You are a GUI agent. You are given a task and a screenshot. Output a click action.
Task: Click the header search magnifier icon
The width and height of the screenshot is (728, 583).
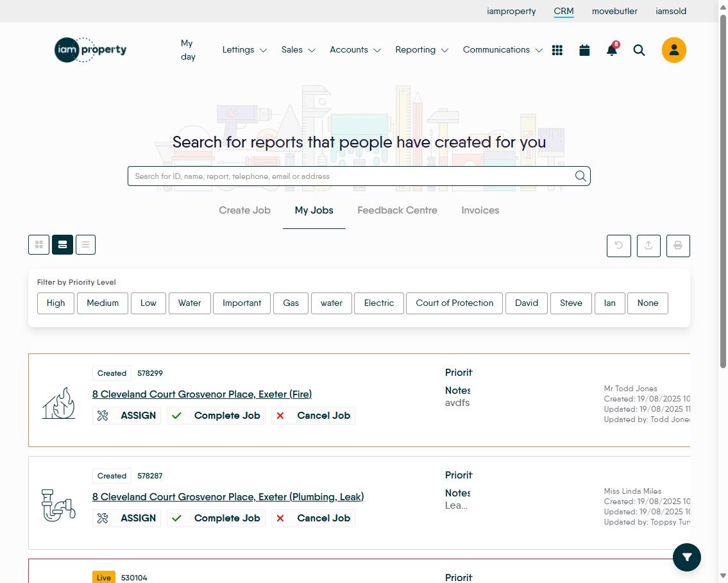pos(639,50)
